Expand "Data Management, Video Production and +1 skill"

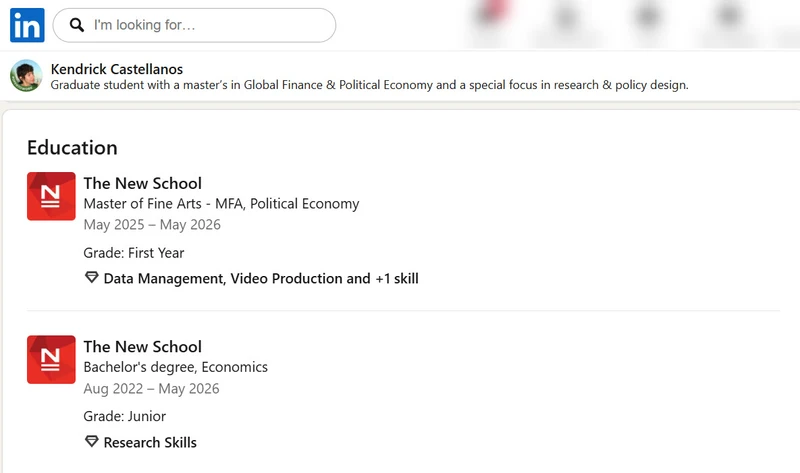pos(261,279)
